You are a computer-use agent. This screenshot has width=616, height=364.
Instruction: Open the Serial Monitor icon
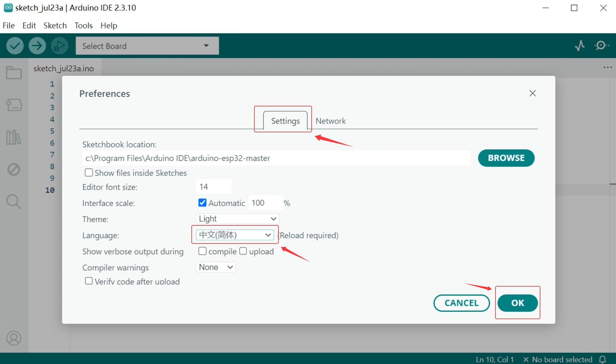pos(602,46)
